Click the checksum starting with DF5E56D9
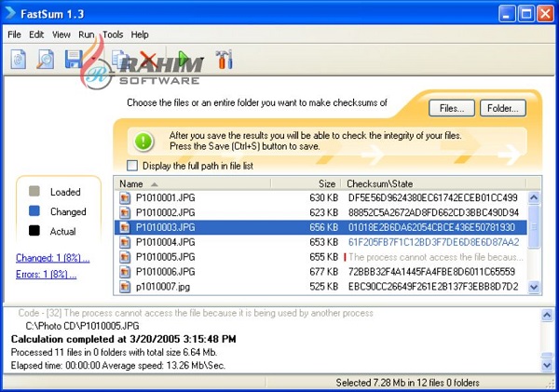Screen dimensions: 559x392 coord(433,197)
